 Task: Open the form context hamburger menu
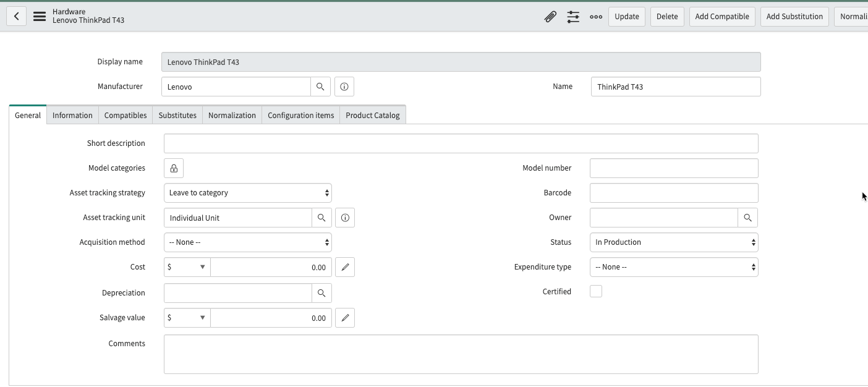click(40, 17)
